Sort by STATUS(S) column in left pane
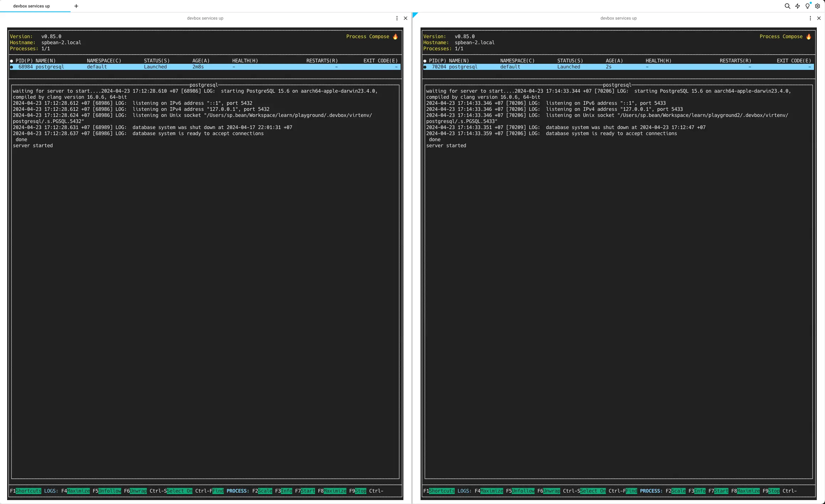825x504 pixels. click(157, 61)
